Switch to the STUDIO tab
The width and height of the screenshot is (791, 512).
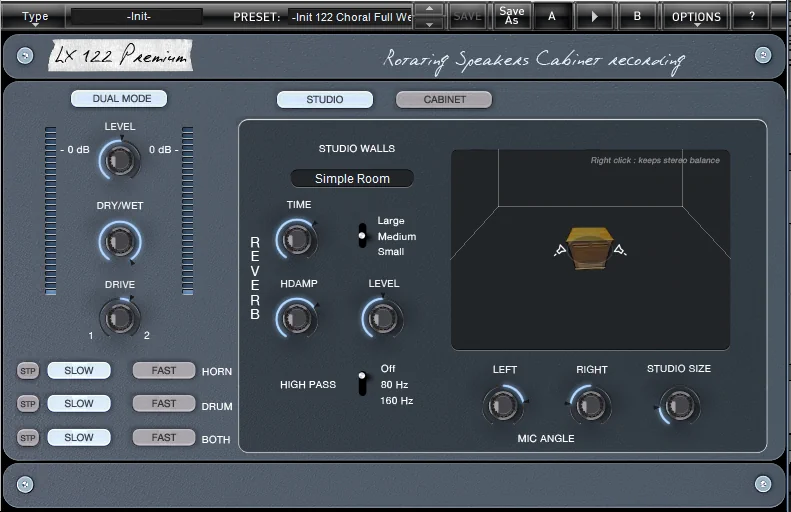(x=325, y=99)
